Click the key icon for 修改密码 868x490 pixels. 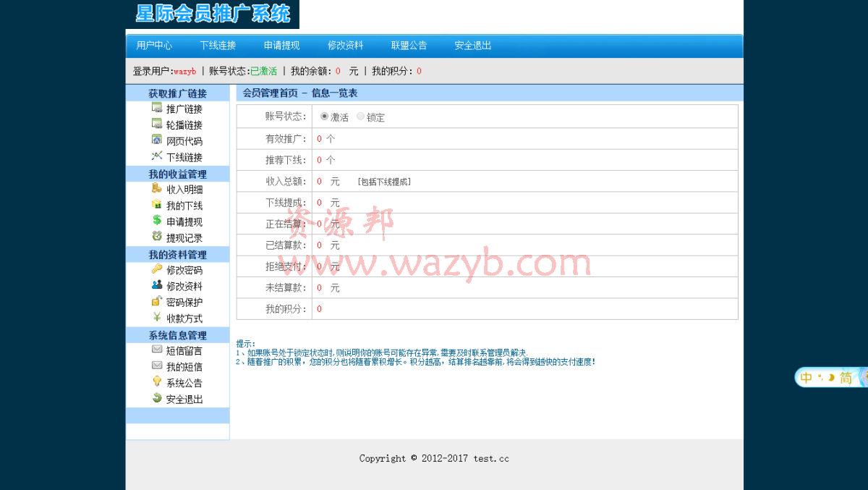[157, 269]
